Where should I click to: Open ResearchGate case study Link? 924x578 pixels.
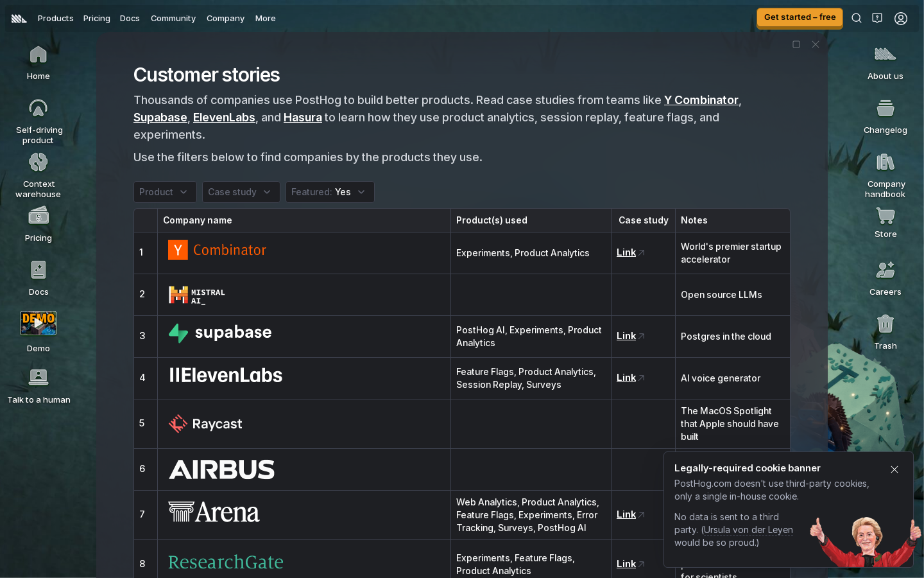631,564
